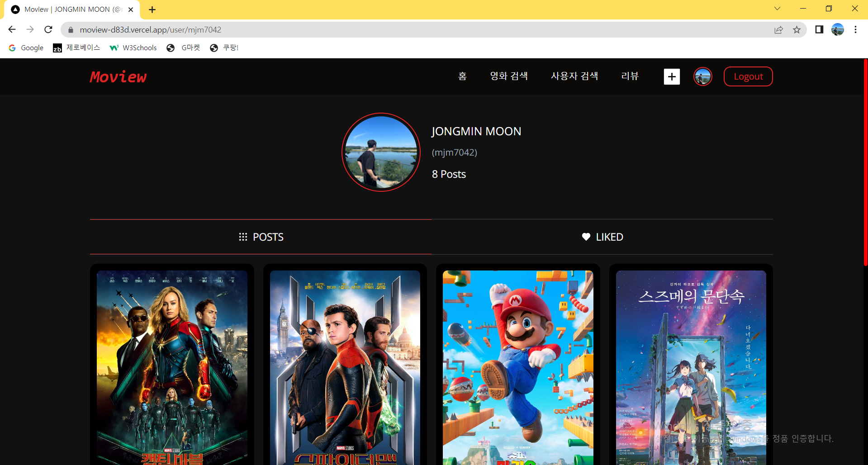Open the Chrome profile avatar

(x=838, y=29)
